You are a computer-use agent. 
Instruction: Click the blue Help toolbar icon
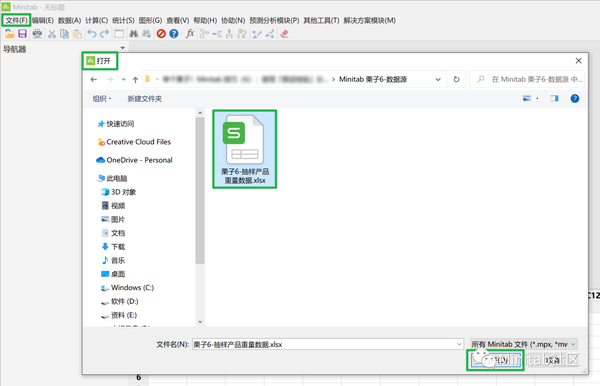(x=174, y=34)
